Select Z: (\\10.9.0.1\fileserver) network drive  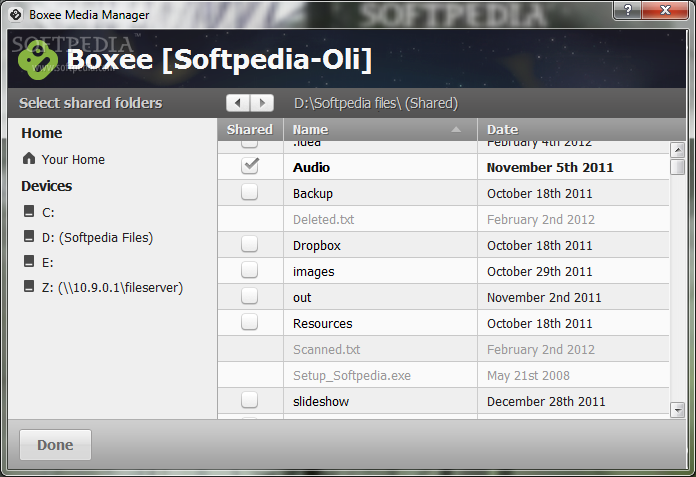112,288
